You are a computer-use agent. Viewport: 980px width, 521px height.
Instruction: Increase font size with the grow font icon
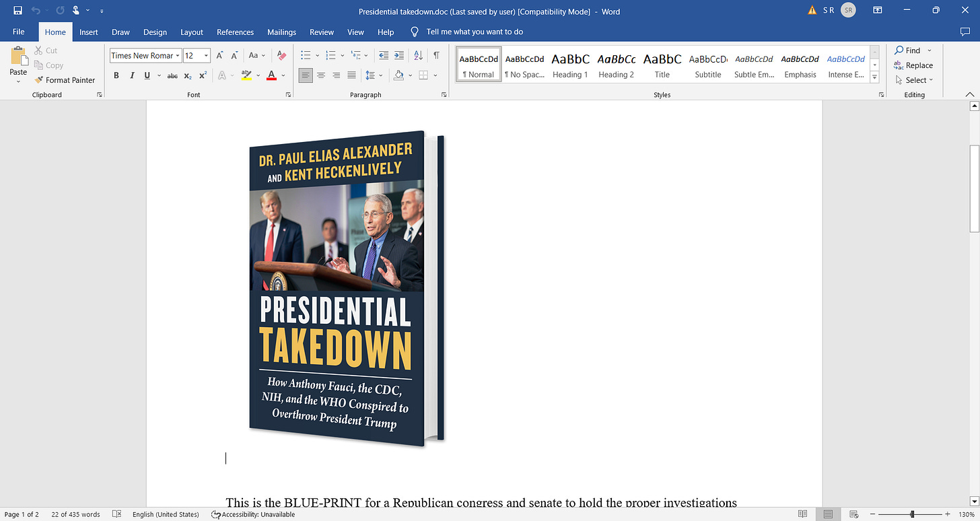219,56
